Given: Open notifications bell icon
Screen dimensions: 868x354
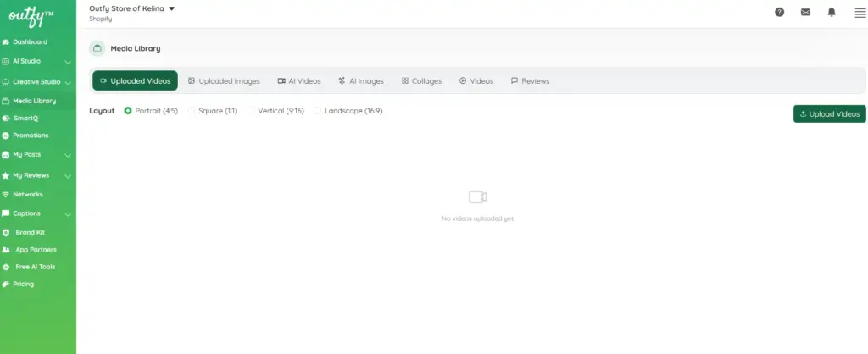Looking at the screenshot, I should [x=832, y=12].
